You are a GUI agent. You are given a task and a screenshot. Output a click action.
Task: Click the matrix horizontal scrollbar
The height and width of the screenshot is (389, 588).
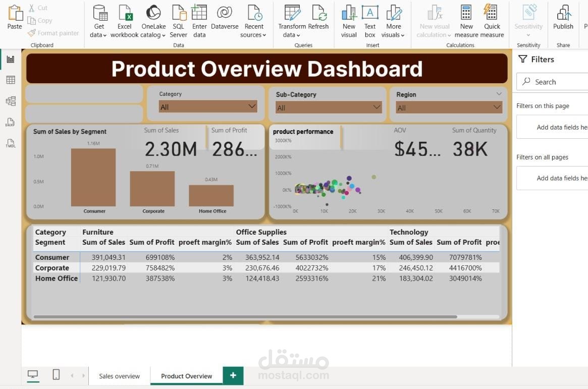tap(245, 317)
